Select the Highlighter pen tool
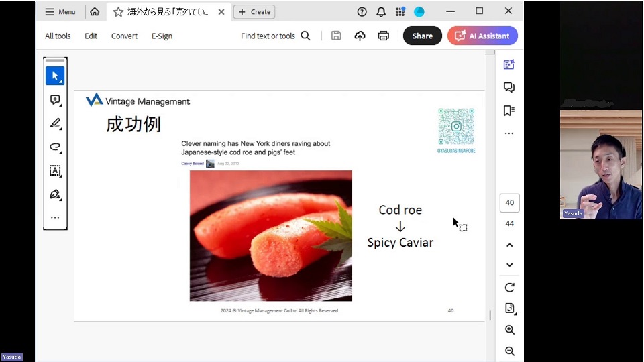Image resolution: width=644 pixels, height=362 pixels. point(55,123)
